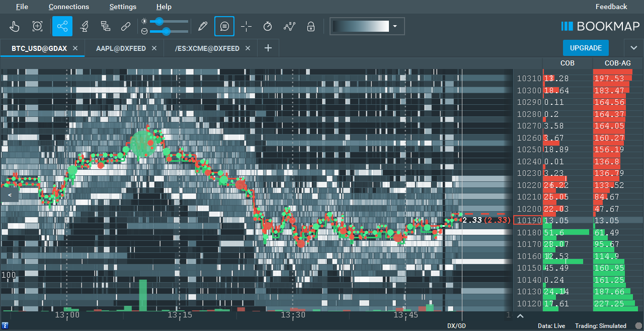Image resolution: width=644 pixels, height=331 pixels.
Task: Click the 13:45 time axis marker
Action: coord(406,315)
